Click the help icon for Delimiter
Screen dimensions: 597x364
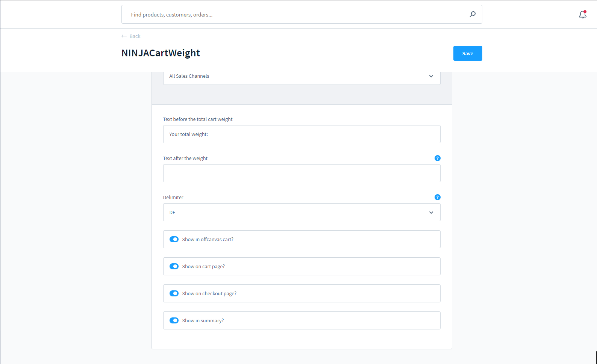click(437, 197)
